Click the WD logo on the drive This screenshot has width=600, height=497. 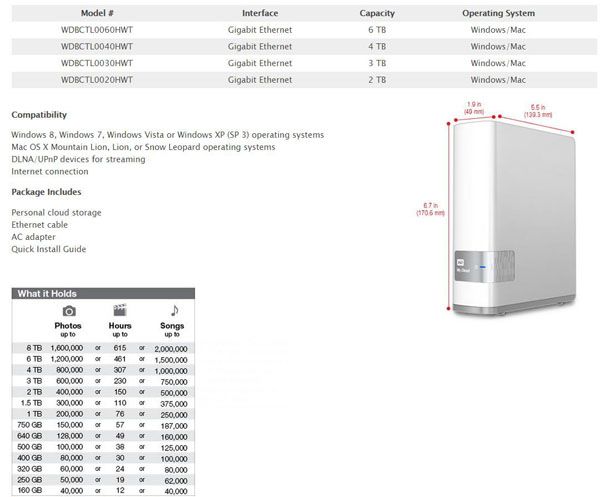click(460, 262)
